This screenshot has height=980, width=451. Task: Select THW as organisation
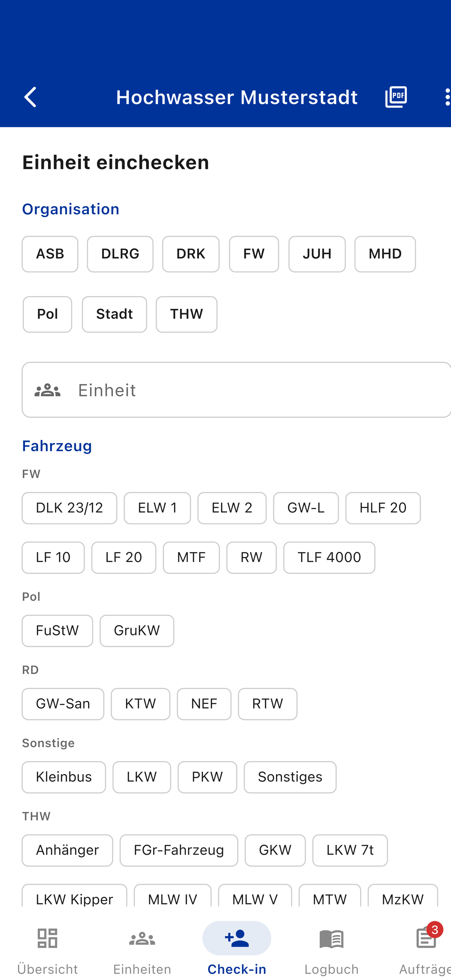pos(186,314)
